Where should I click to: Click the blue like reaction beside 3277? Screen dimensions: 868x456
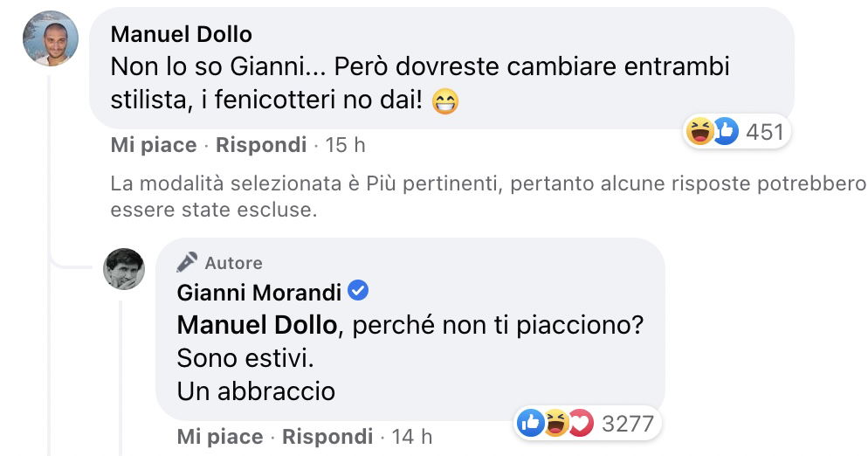(x=531, y=424)
